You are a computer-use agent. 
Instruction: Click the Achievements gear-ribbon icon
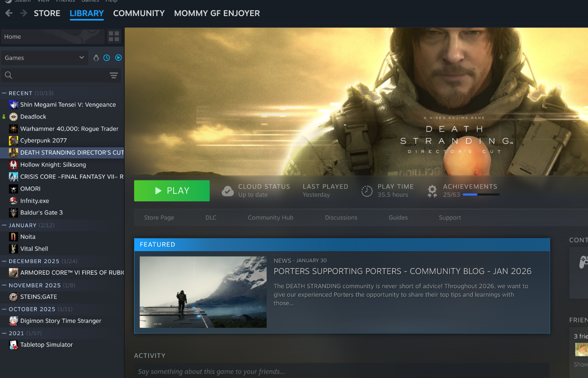pyautogui.click(x=432, y=191)
